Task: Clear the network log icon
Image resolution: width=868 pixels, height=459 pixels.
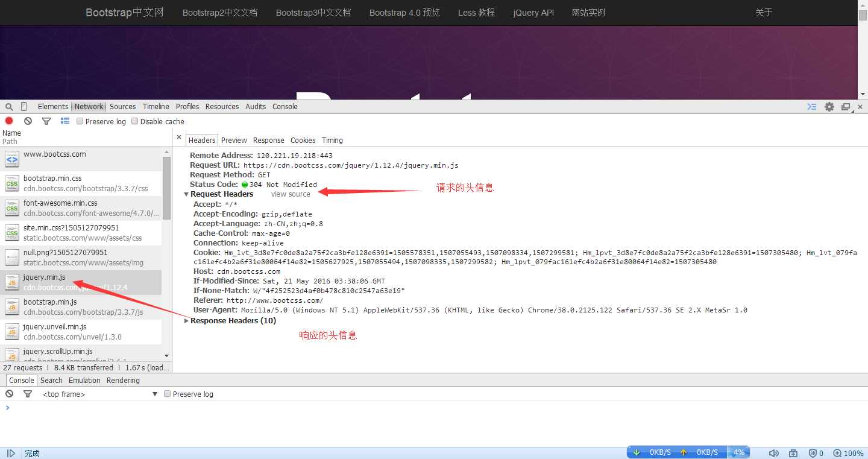Action: tap(28, 121)
